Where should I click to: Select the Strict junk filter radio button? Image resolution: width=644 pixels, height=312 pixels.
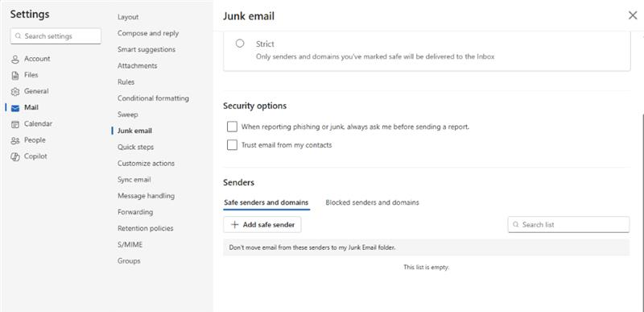tap(240, 44)
